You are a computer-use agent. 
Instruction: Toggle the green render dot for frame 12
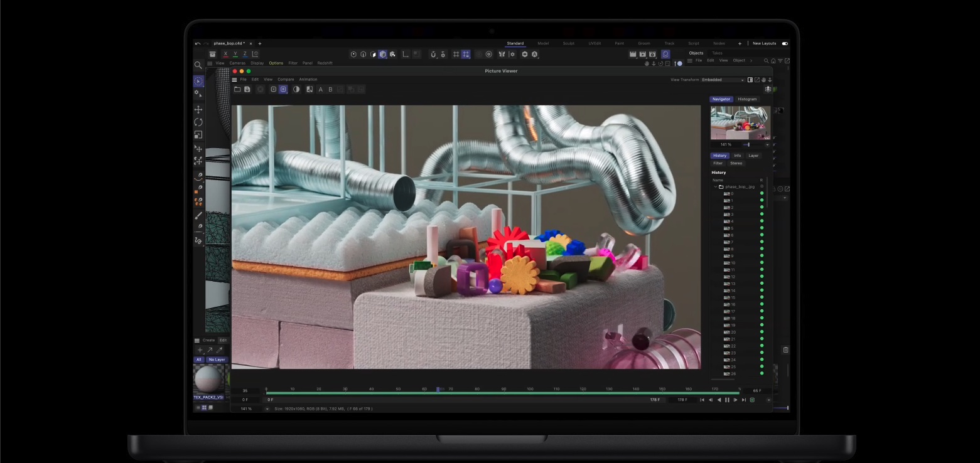click(x=762, y=277)
